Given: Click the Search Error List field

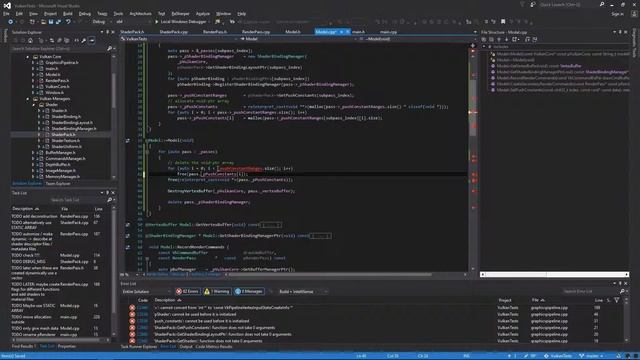Looking at the screenshot, I should click(590, 291).
